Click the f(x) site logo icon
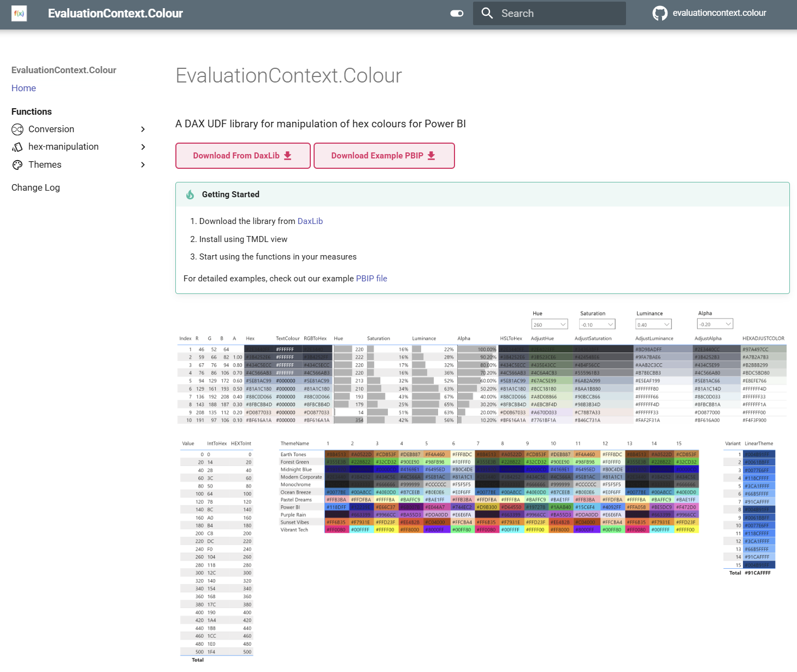Viewport: 797px width, 672px height. [x=19, y=14]
